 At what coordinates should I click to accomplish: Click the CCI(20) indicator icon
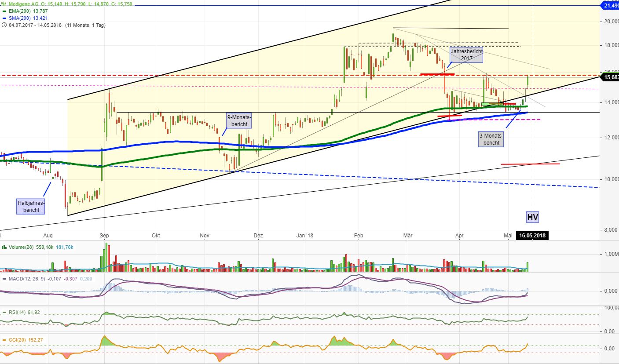coord(4,340)
